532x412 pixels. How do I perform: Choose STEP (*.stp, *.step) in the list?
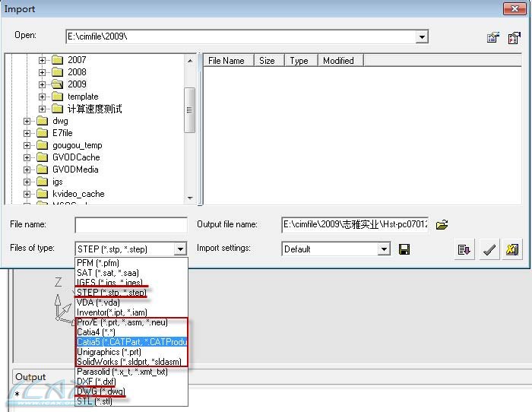tap(131, 293)
